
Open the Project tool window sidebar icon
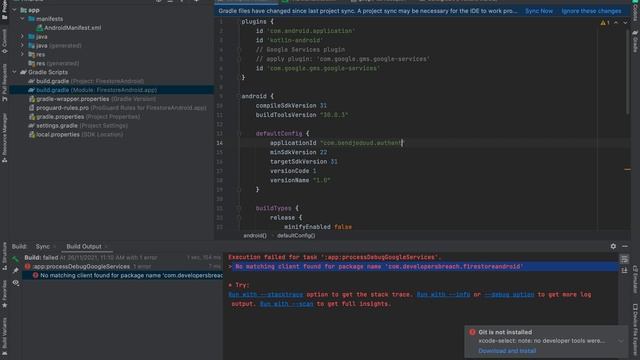tap(4, 11)
